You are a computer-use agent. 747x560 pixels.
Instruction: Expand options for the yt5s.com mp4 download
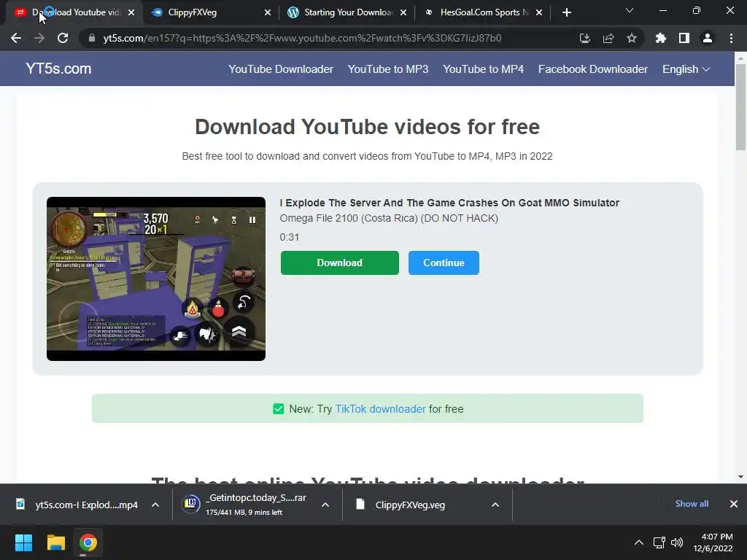coord(155,505)
